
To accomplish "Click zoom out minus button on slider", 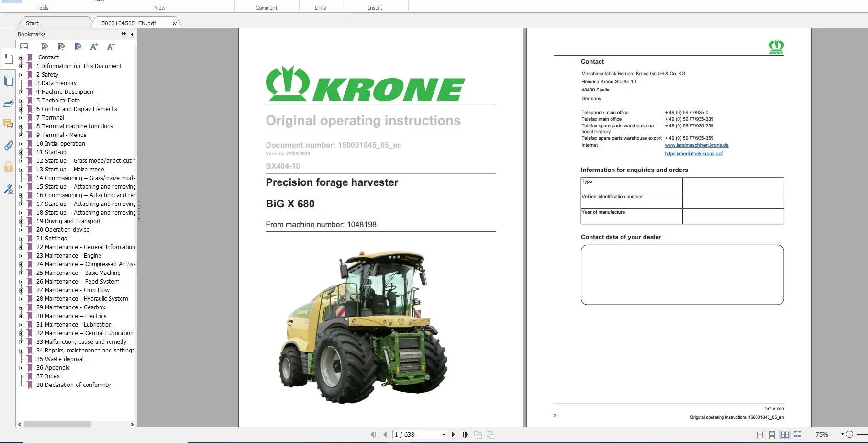I will coord(849,434).
